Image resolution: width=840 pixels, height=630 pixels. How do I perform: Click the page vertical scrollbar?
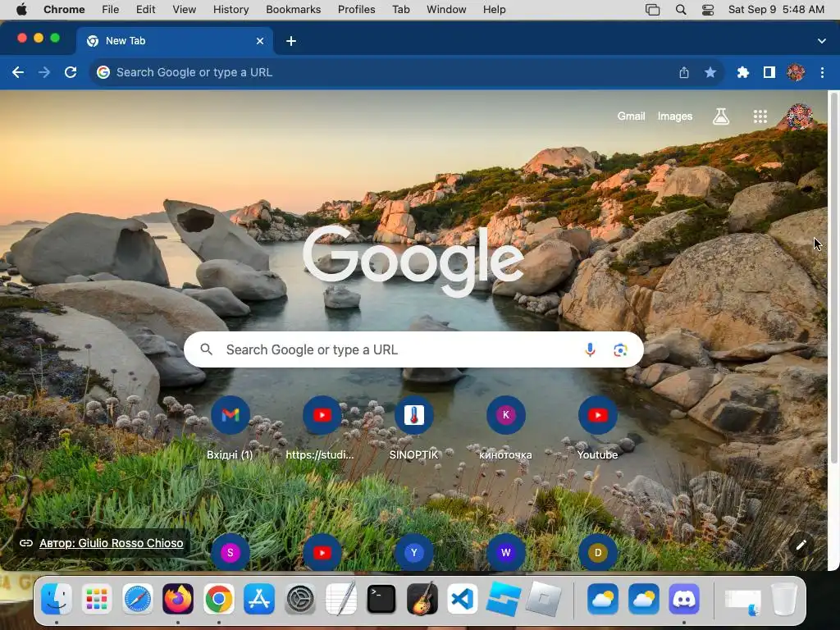(x=833, y=279)
